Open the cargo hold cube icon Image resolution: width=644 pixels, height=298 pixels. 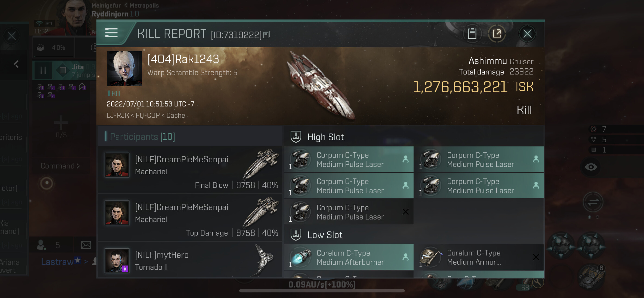coord(40,48)
